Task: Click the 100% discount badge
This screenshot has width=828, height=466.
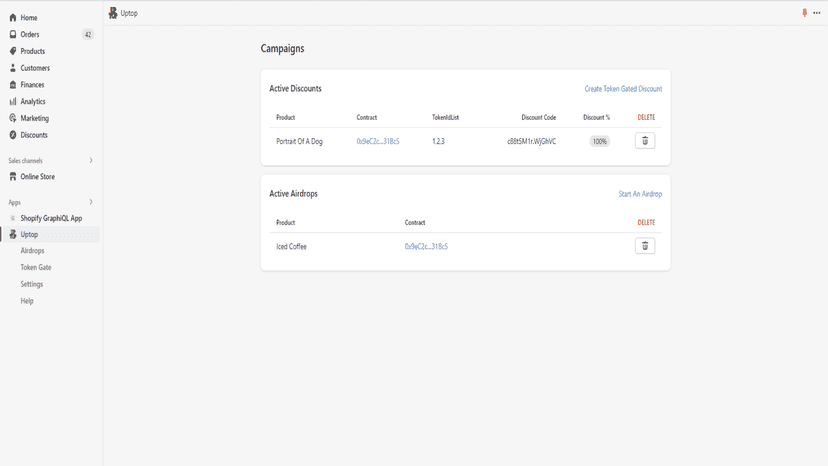Action: pos(599,142)
